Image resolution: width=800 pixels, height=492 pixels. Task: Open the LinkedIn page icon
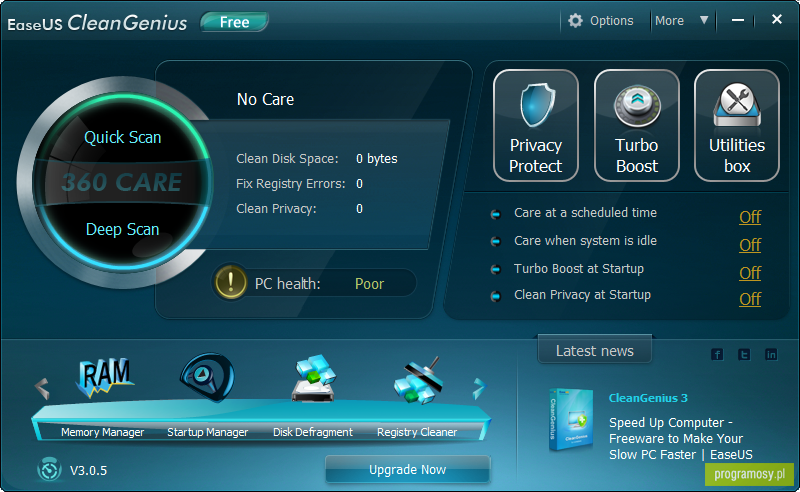coord(771,354)
